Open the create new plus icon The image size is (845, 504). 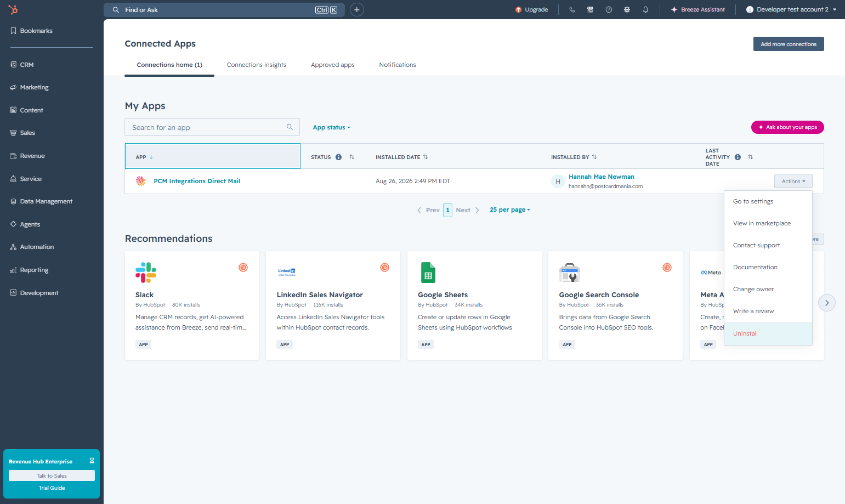point(357,10)
